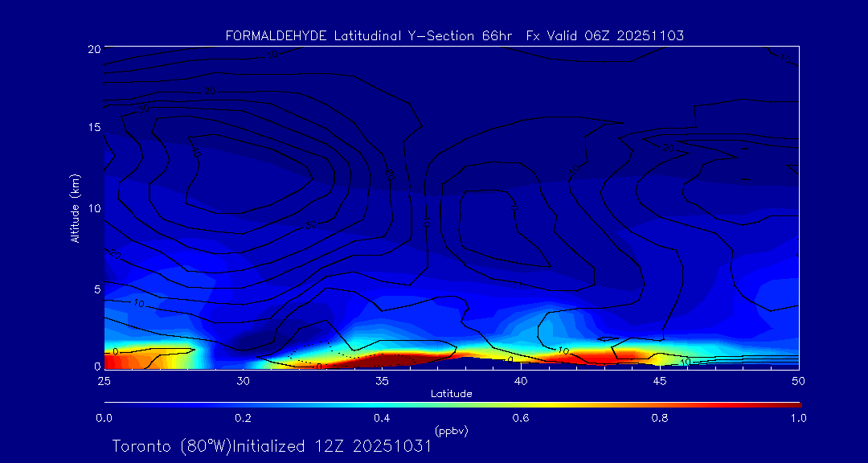The height and width of the screenshot is (463, 868).
Task: Select latitude axis tick label "40"
Action: (521, 381)
